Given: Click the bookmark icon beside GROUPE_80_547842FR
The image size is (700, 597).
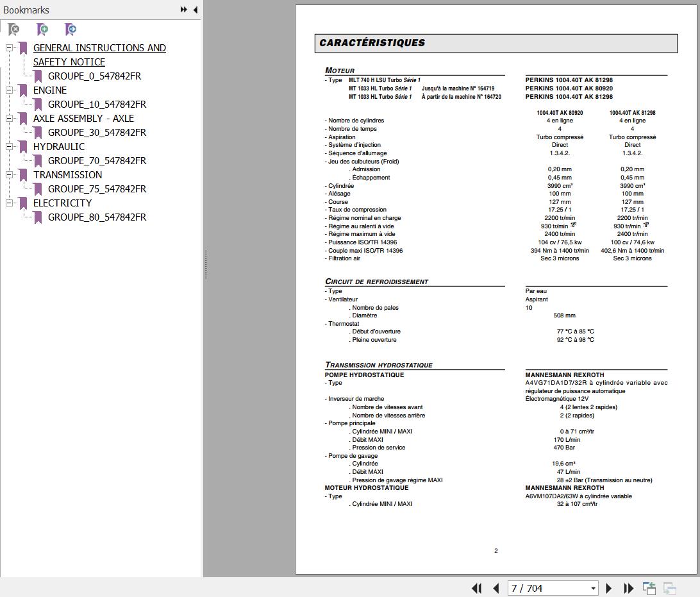Looking at the screenshot, I should pyautogui.click(x=38, y=217).
